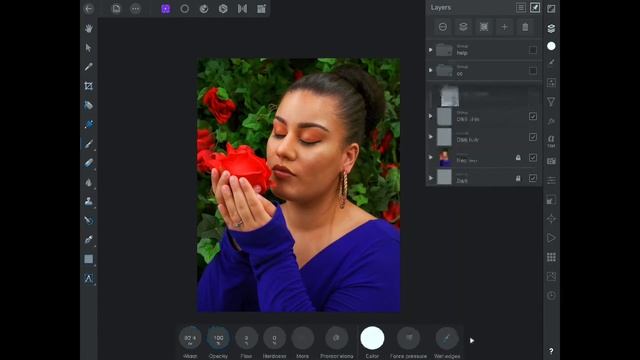
Task: Switch to the Develop persona hexagon
Action: [223, 9]
